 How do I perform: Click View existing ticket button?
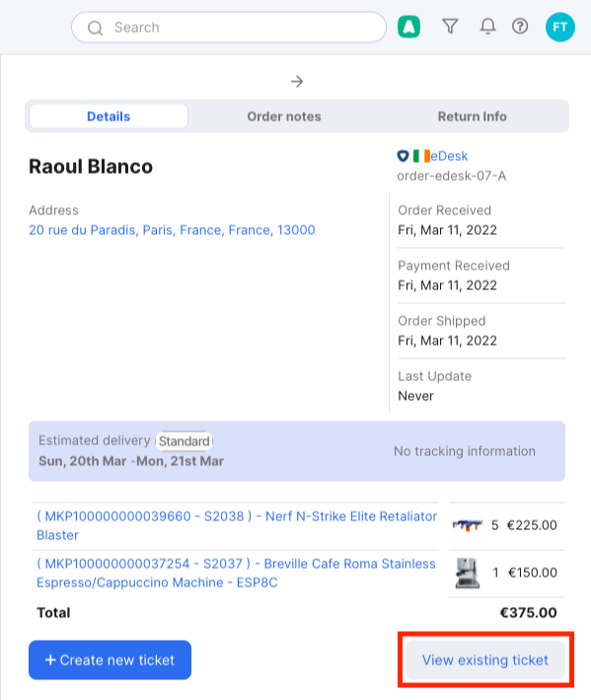click(x=484, y=660)
